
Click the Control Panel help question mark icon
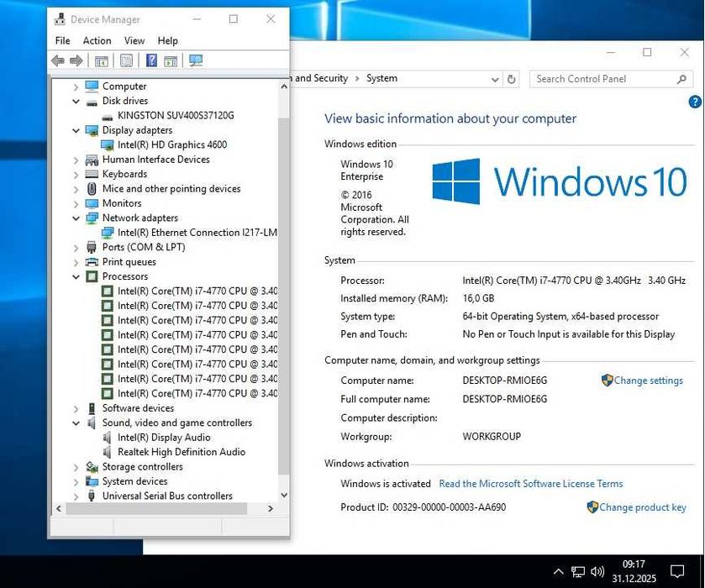(x=695, y=102)
